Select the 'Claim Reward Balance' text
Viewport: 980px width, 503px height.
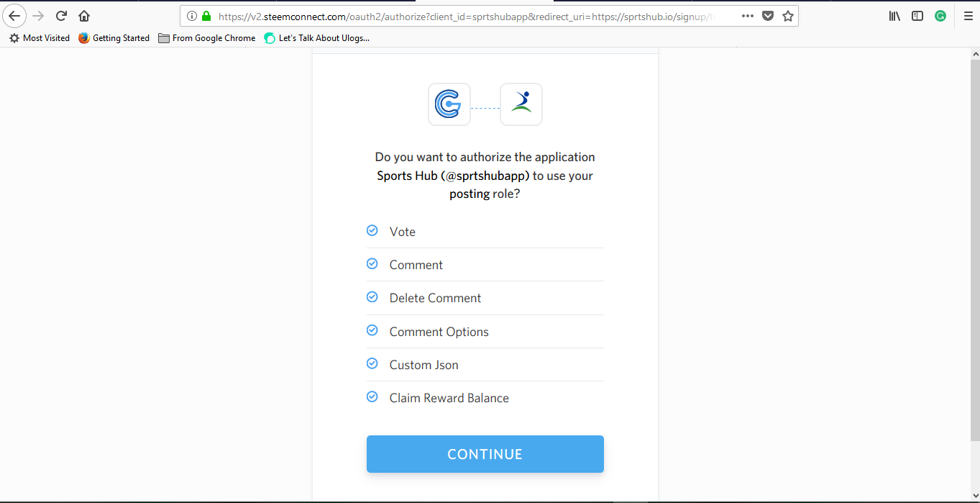pyautogui.click(x=449, y=398)
